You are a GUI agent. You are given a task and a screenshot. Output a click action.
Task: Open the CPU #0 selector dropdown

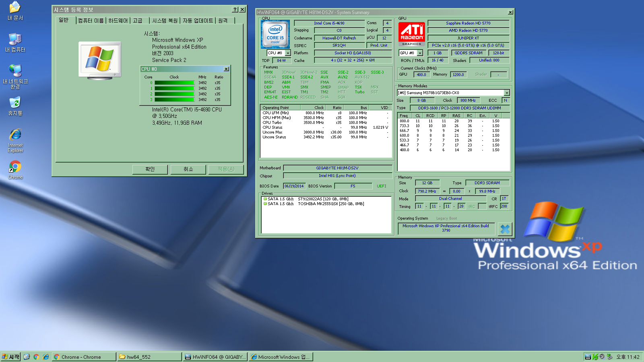coord(288,53)
